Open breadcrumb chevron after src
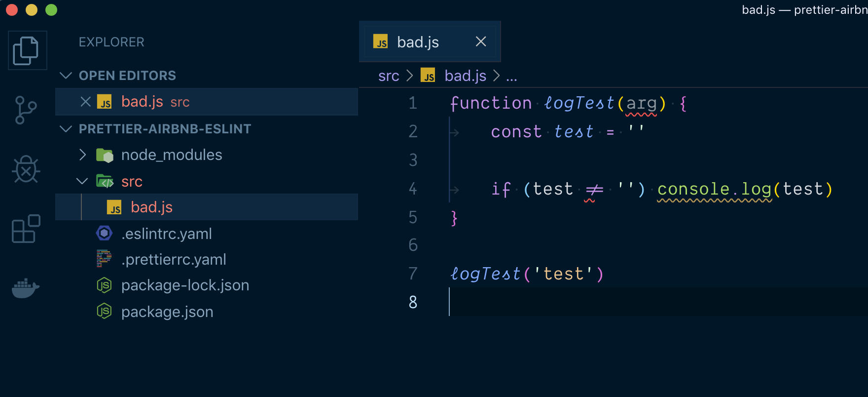Image resolution: width=868 pixels, height=397 pixels. tap(410, 76)
